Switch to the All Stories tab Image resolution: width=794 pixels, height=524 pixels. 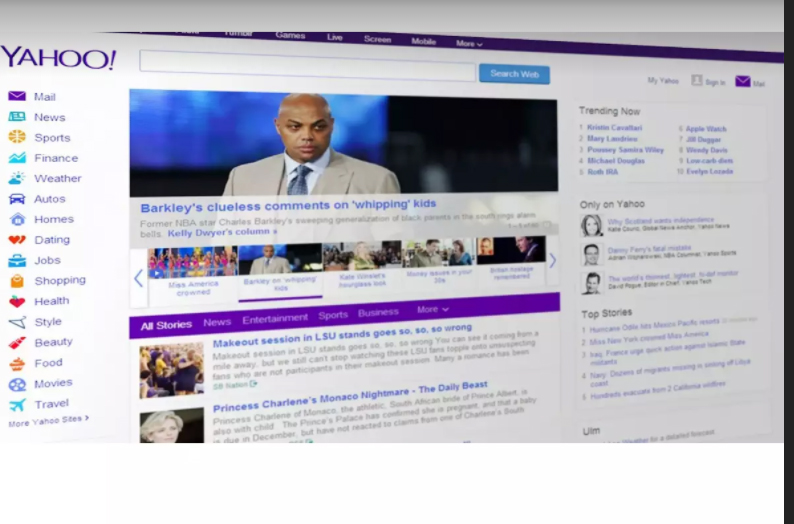166,325
